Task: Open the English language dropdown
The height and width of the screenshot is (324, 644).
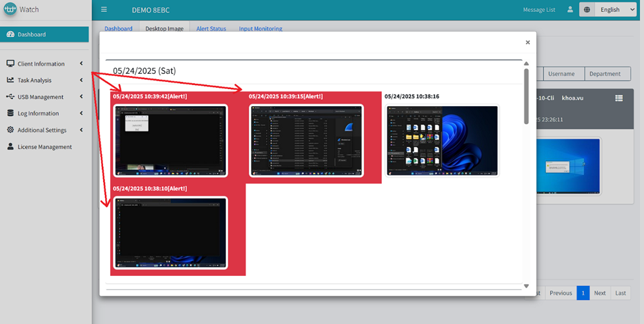Action: (x=615, y=10)
